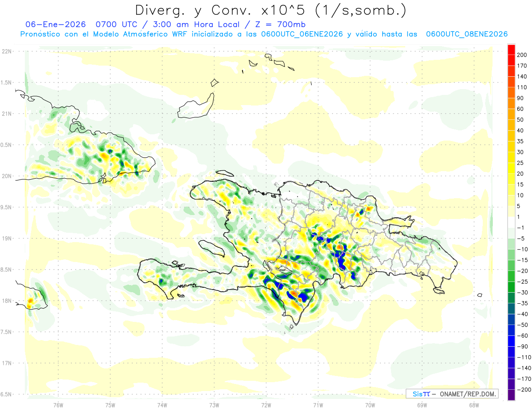Viewport: 532px width, 411px height.
Task: Click the '74W' longitude label
Action: (162, 405)
